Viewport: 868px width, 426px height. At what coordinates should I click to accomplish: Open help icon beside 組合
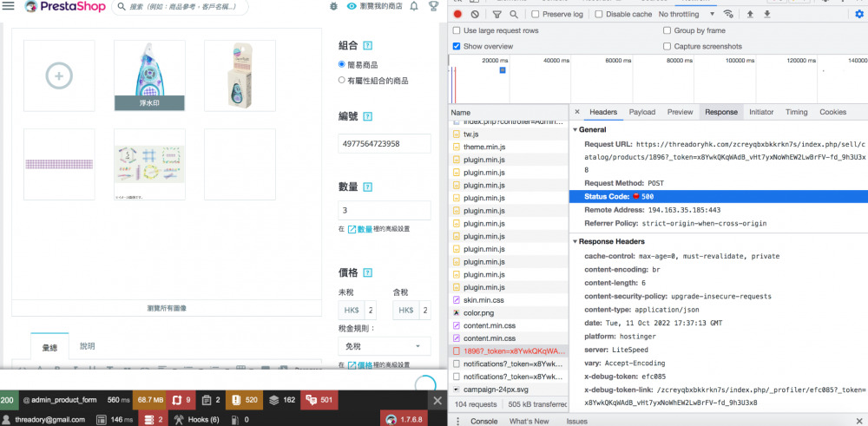367,45
